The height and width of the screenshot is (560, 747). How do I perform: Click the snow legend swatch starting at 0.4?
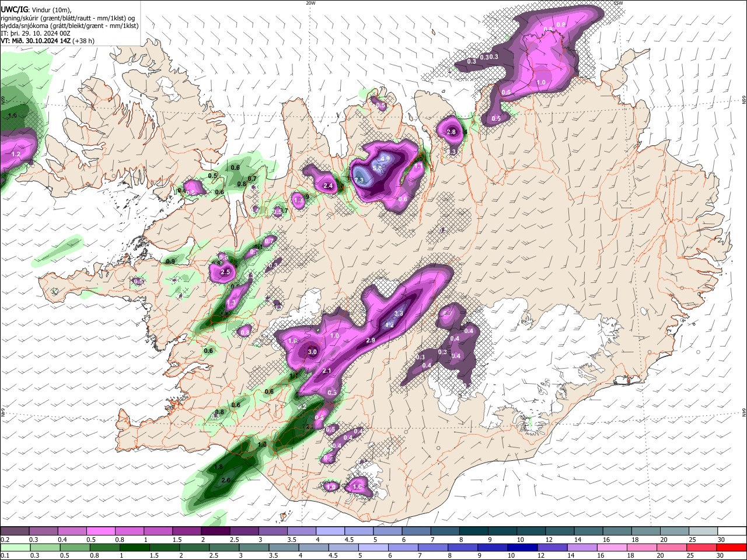click(72, 531)
